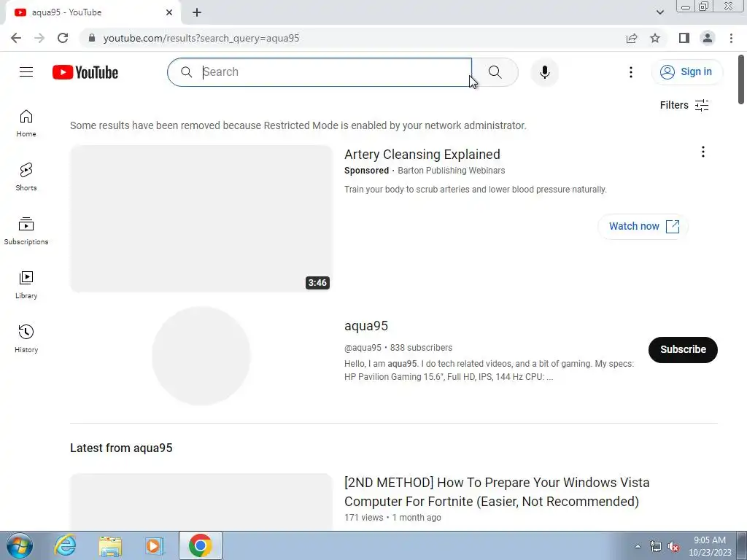Launch Internet Explorer from taskbar
Screen dimensions: 747x560
[x=65, y=545]
